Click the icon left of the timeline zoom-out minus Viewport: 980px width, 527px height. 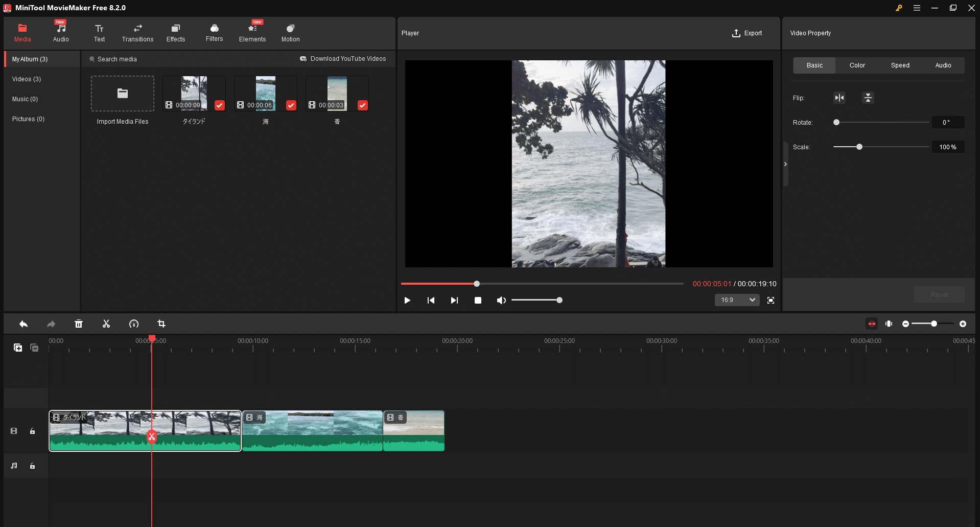889,324
